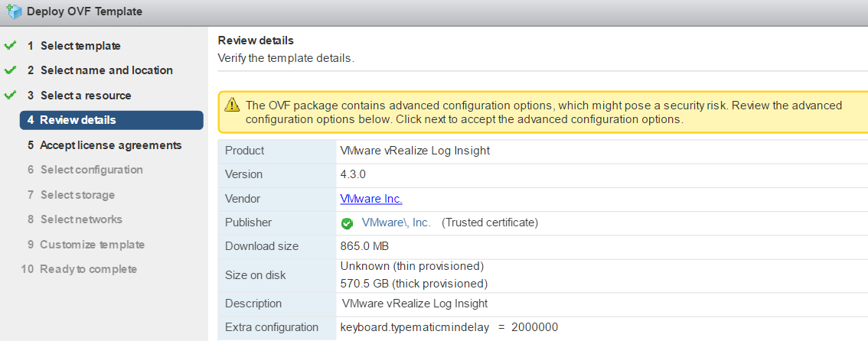Go to step 2 Select name and location
The height and width of the screenshot is (341, 868).
tap(100, 71)
